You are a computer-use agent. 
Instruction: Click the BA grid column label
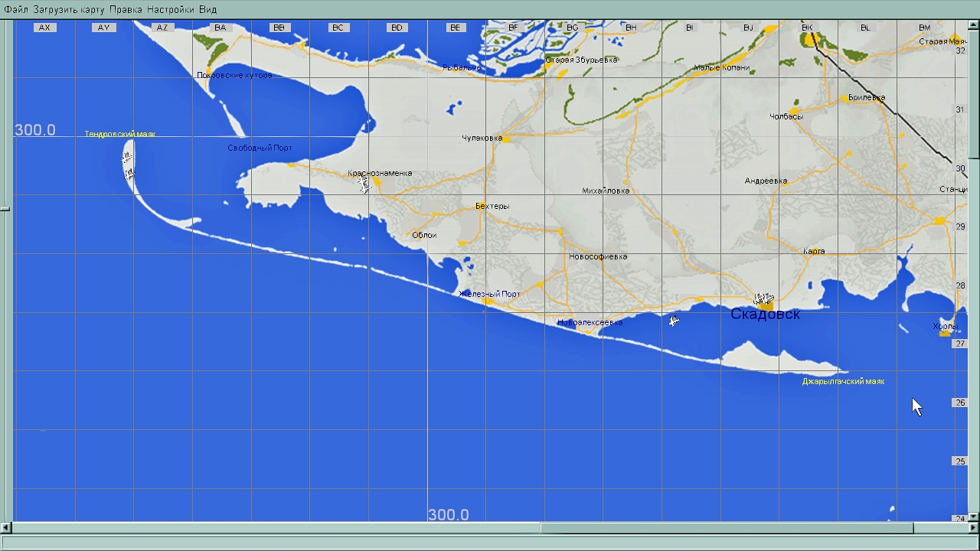pos(220,28)
